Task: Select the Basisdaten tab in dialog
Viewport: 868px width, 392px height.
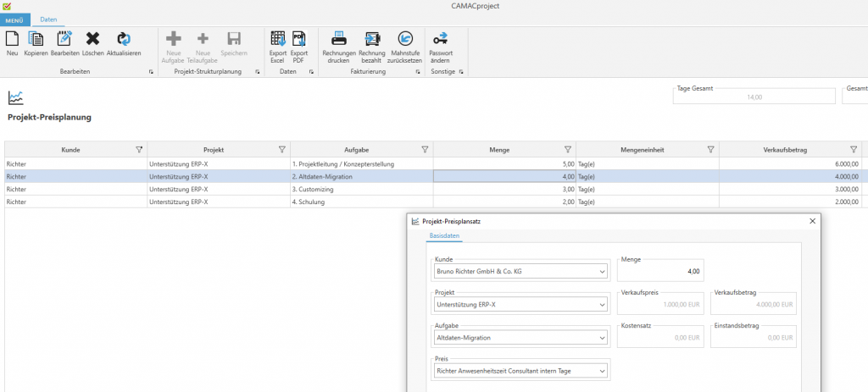Action: tap(444, 236)
